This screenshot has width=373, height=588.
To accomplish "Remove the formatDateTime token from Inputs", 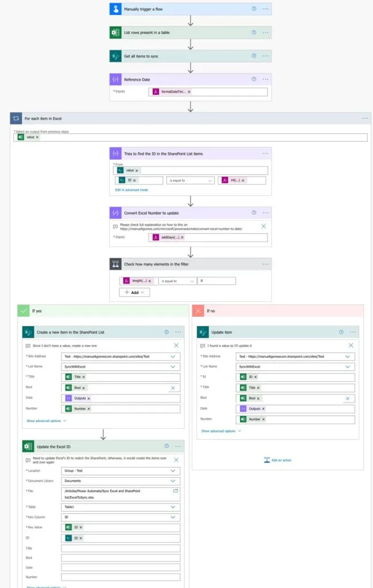I will pos(189,92).
